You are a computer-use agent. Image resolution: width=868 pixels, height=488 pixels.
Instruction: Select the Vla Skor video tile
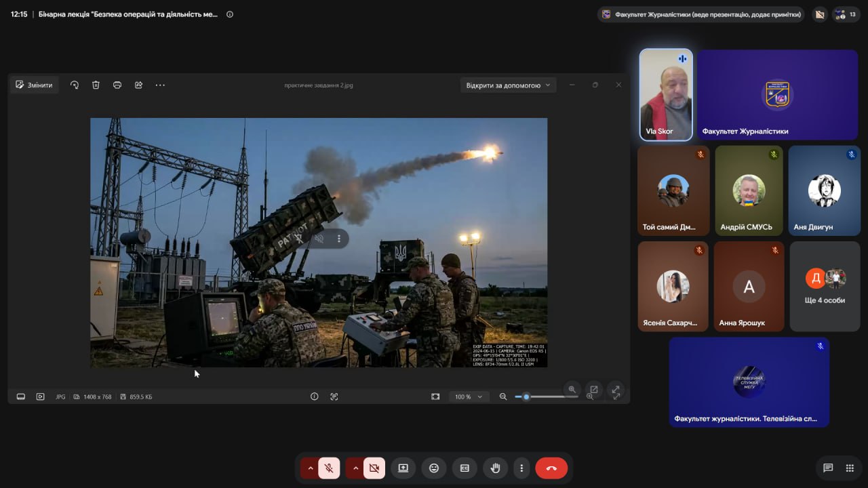666,94
